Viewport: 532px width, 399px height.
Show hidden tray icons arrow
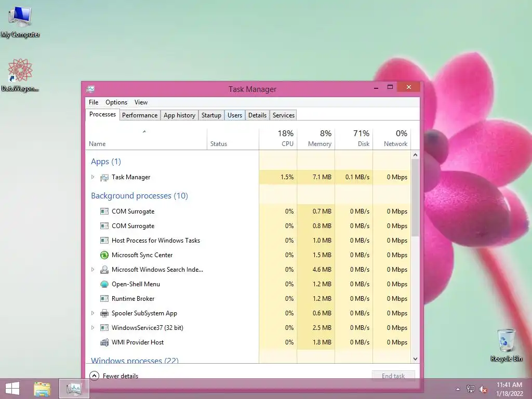[x=458, y=389]
